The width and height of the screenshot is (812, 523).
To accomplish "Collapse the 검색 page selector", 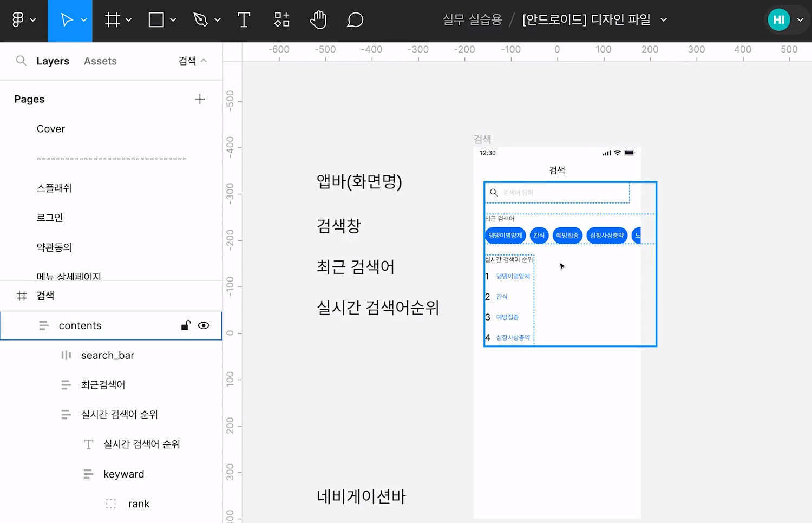I will [x=193, y=61].
